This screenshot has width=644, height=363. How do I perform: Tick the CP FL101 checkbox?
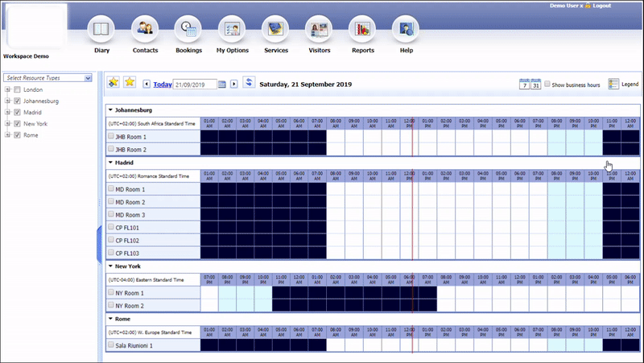[111, 227]
